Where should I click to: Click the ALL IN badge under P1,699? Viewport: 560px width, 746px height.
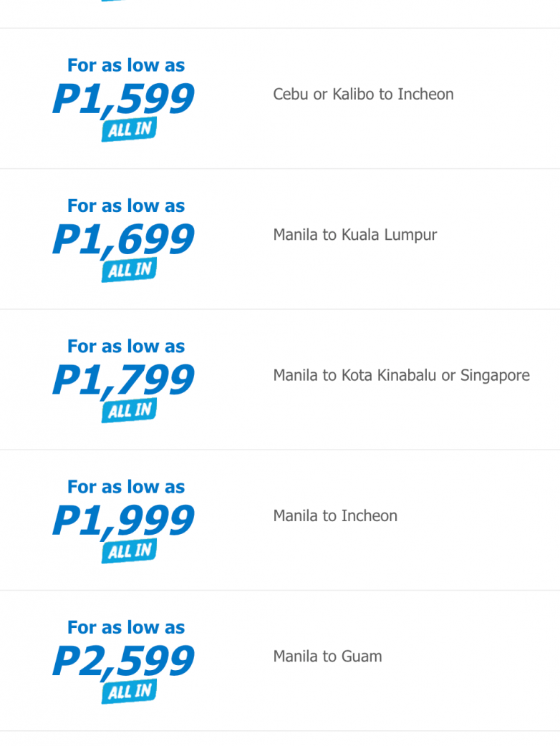[x=129, y=271]
